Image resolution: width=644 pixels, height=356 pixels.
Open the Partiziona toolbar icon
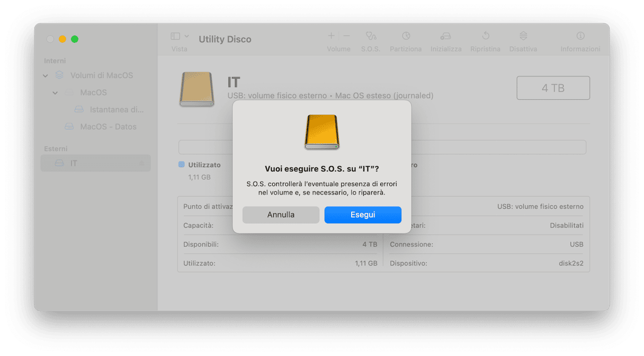coord(406,36)
